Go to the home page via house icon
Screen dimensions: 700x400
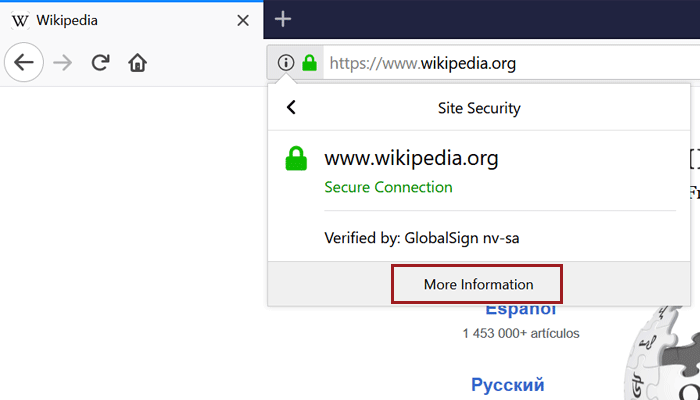[x=138, y=63]
